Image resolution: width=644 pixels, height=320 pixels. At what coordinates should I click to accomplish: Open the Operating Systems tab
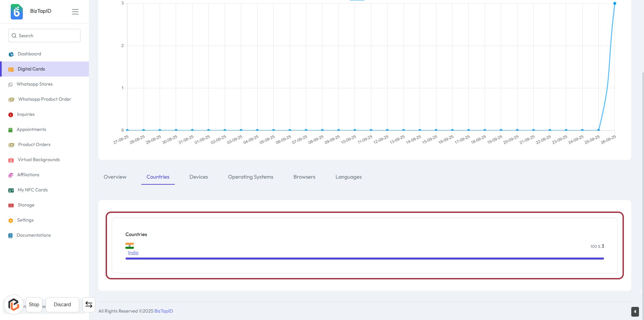pyautogui.click(x=251, y=177)
